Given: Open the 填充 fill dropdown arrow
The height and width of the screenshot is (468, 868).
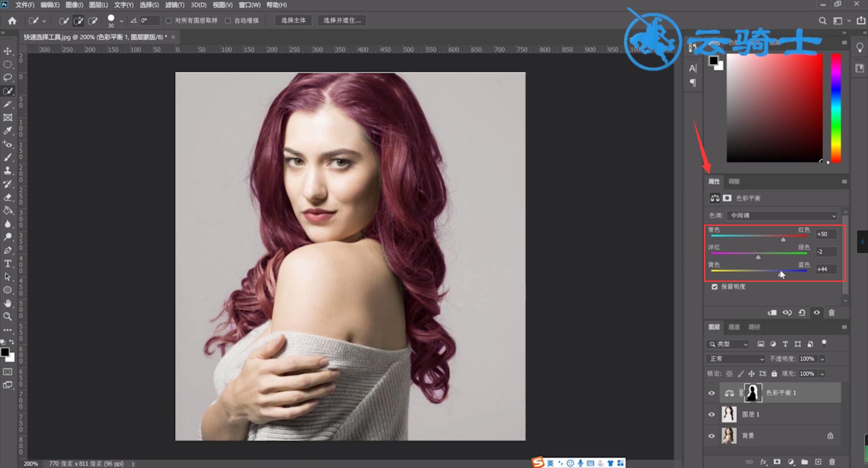Looking at the screenshot, I should 822,374.
